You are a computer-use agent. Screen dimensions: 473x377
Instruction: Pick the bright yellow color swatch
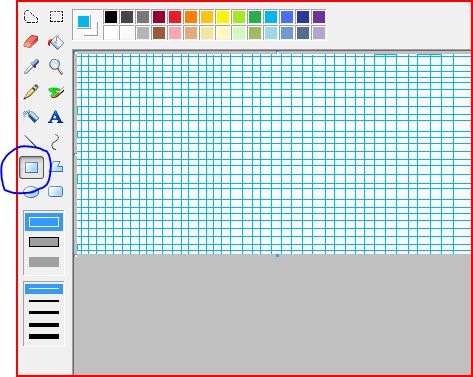click(223, 17)
